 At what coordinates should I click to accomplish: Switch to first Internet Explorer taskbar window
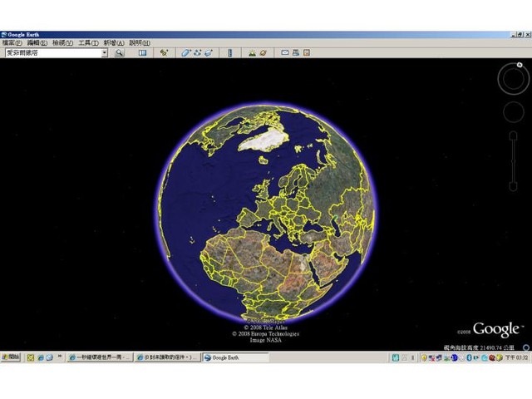pos(100,357)
